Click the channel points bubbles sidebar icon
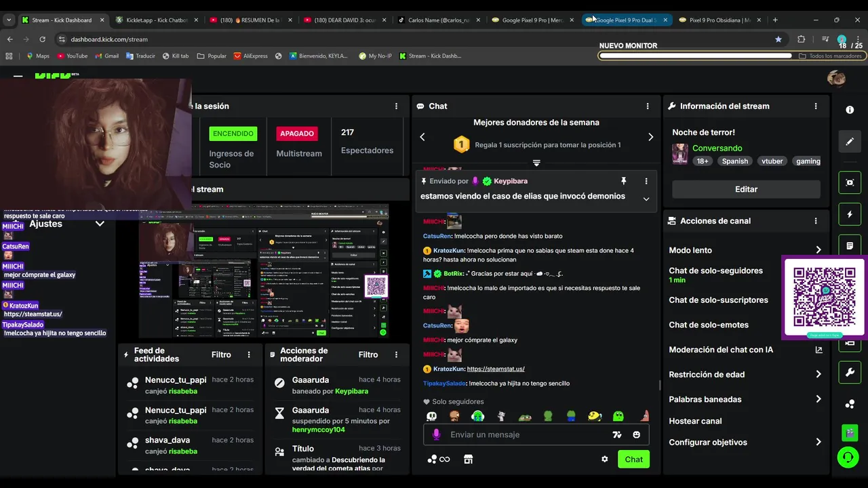The height and width of the screenshot is (488, 868). point(850,405)
